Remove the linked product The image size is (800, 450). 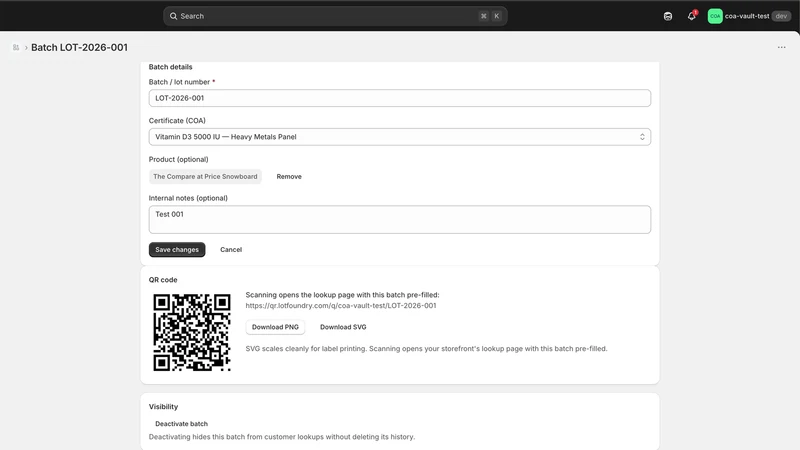point(289,177)
